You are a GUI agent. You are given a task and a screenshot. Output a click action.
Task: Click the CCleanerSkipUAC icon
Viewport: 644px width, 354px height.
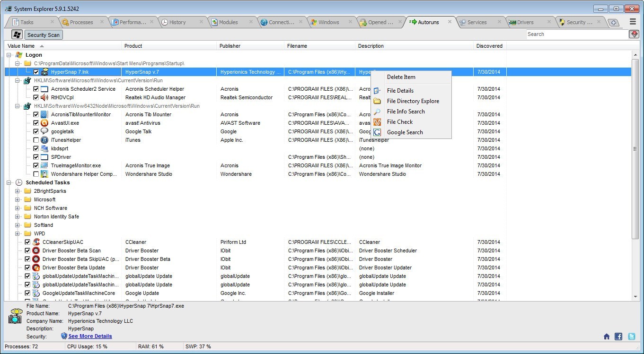tap(36, 242)
